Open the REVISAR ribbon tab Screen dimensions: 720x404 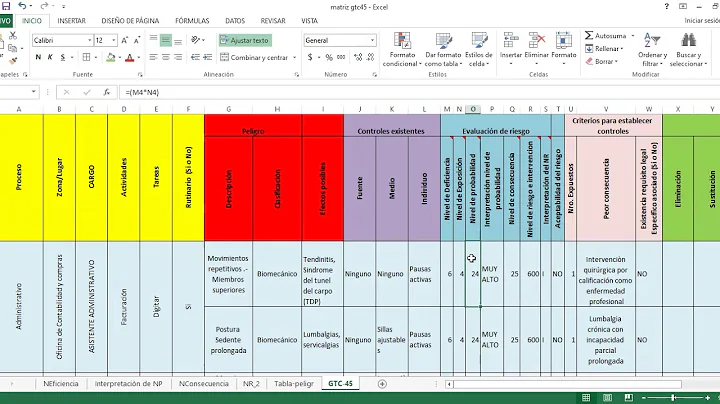point(273,21)
